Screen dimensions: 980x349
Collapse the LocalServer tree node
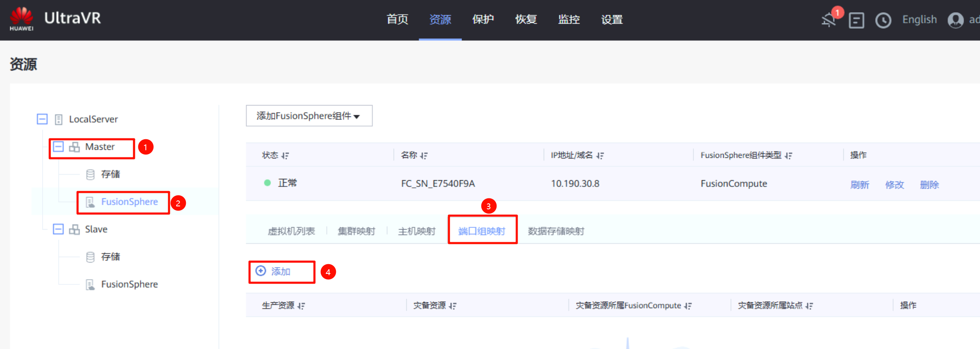point(42,119)
